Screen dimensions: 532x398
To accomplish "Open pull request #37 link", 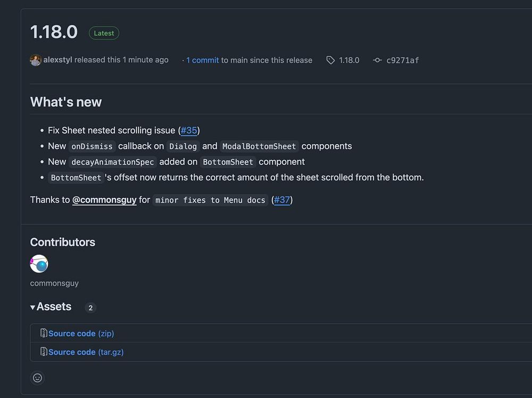I will 282,200.
